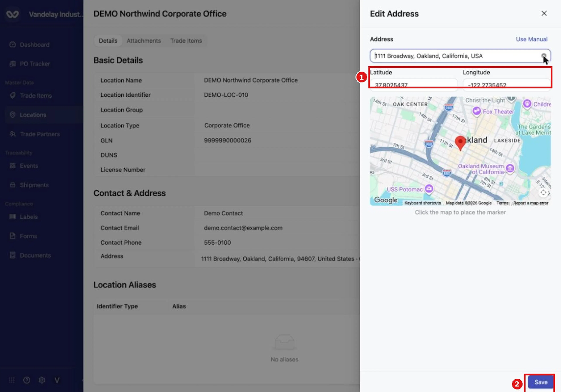Select the Trade Items tag icon
The height and width of the screenshot is (392, 561).
[12, 96]
